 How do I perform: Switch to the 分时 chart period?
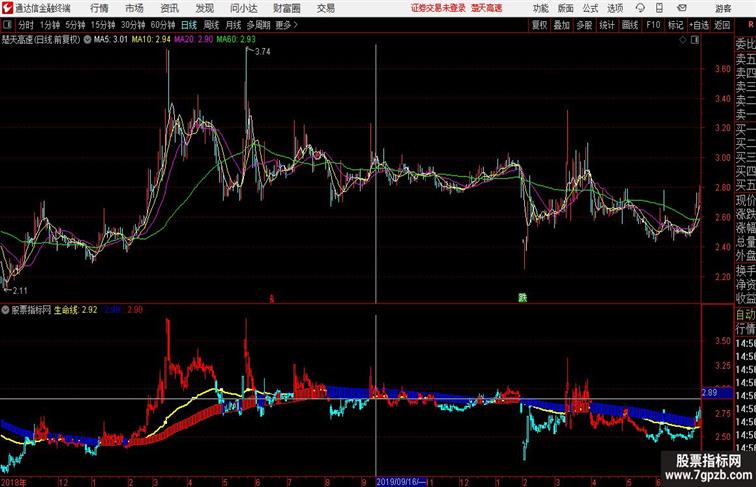click(x=26, y=25)
